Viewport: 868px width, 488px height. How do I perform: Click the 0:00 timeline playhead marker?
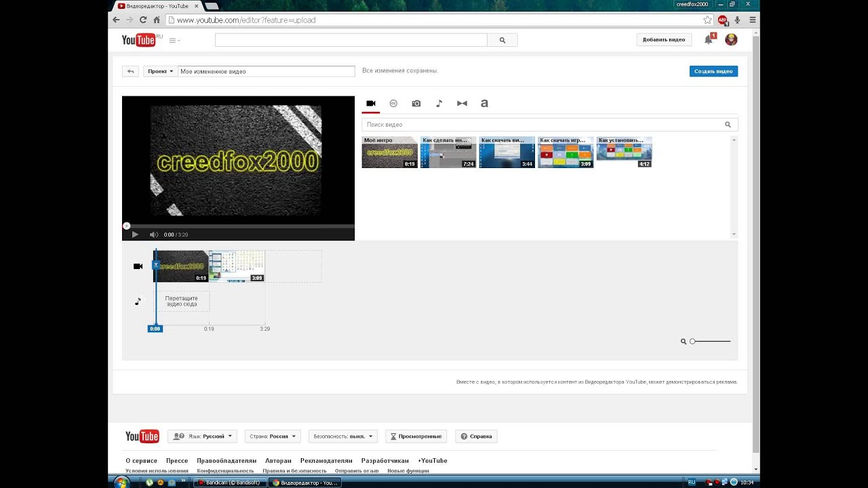pyautogui.click(x=155, y=329)
